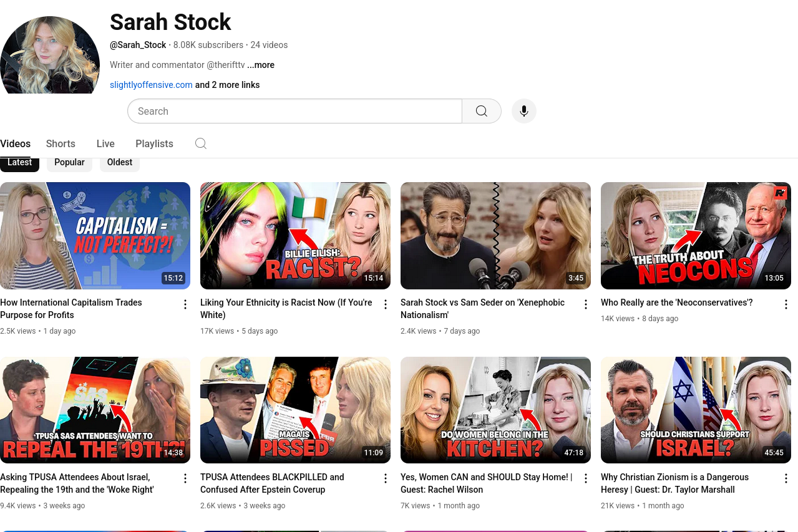The image size is (798, 532).
Task: Expand channel description with '...more'
Action: click(261, 65)
